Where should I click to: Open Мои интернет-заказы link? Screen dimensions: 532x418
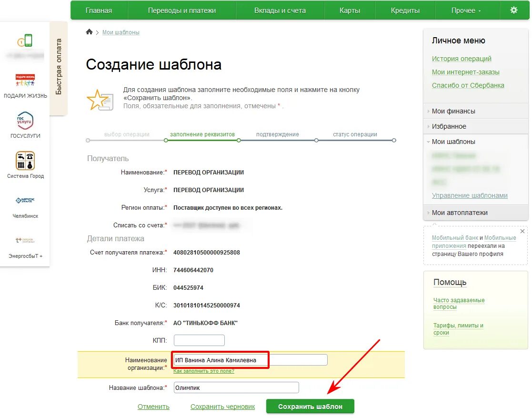(465, 72)
